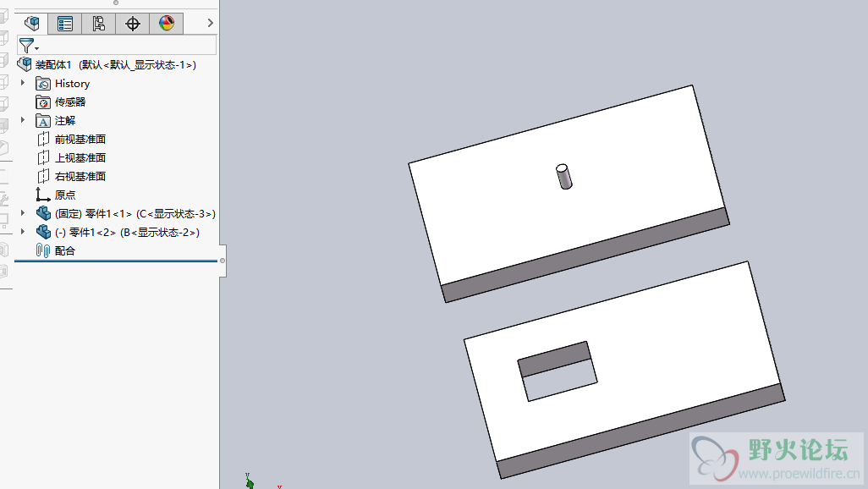
Task: Click the 配合 mates paperclip icon
Action: tap(42, 251)
